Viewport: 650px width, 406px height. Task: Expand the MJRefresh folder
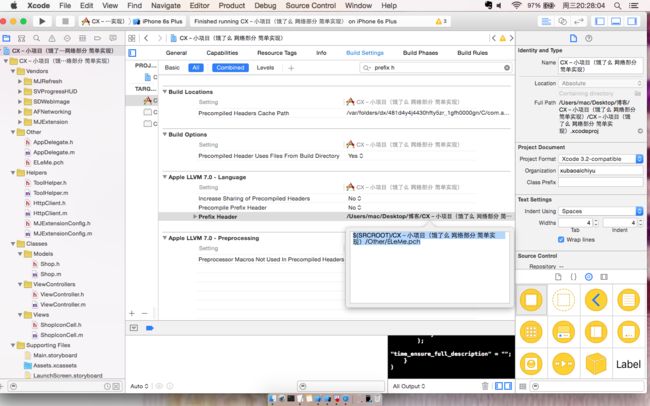pyautogui.click(x=19, y=81)
